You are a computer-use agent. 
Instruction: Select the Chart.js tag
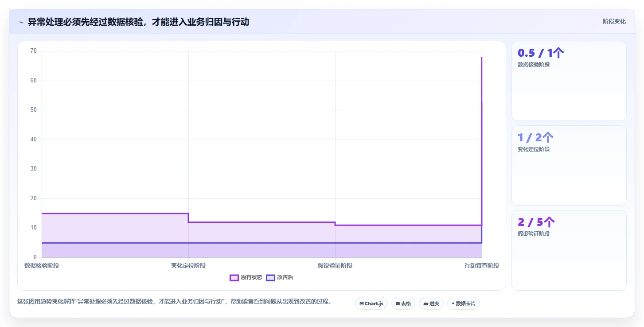point(371,304)
